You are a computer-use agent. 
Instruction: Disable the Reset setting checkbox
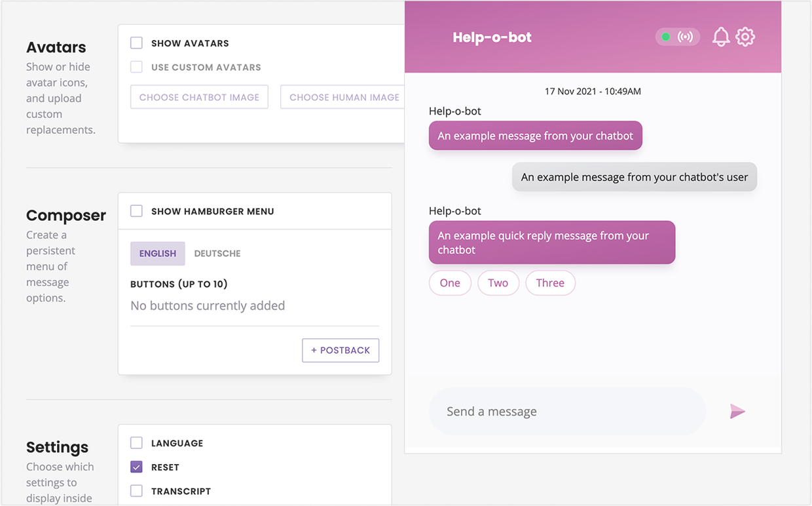tap(136, 467)
